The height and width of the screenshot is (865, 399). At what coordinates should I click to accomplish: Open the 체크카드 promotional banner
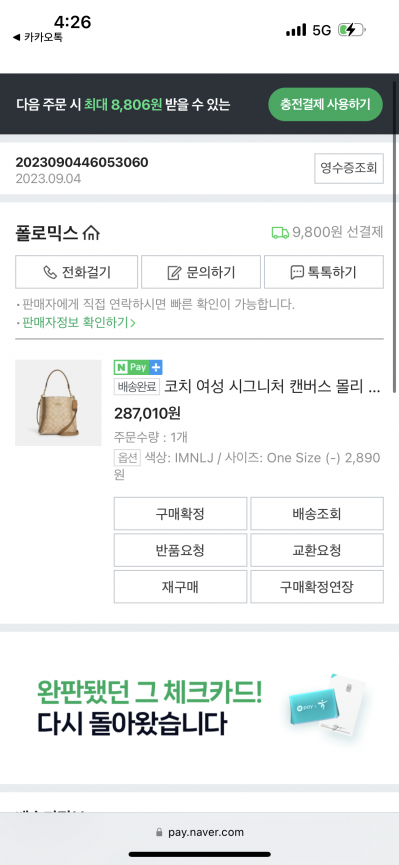click(199, 708)
